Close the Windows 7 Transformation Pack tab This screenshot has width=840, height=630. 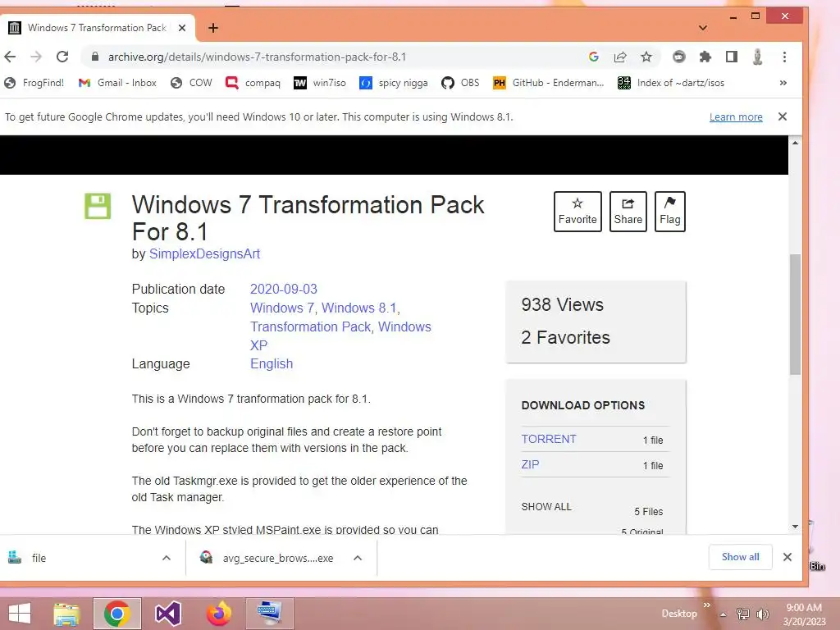[x=182, y=28]
